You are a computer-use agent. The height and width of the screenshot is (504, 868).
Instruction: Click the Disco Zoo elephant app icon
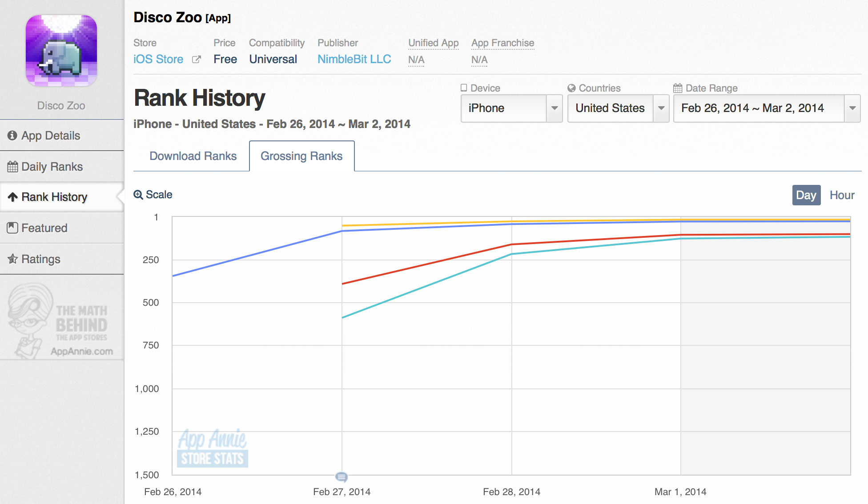61,51
